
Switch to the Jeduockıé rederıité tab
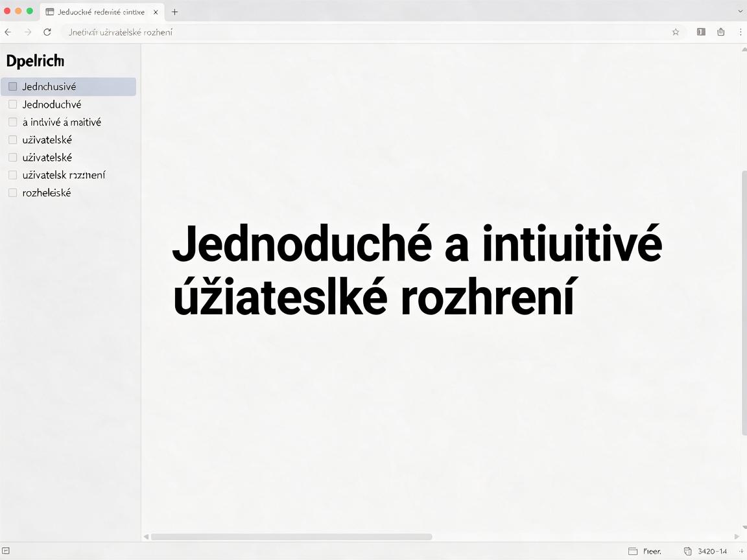click(x=102, y=12)
